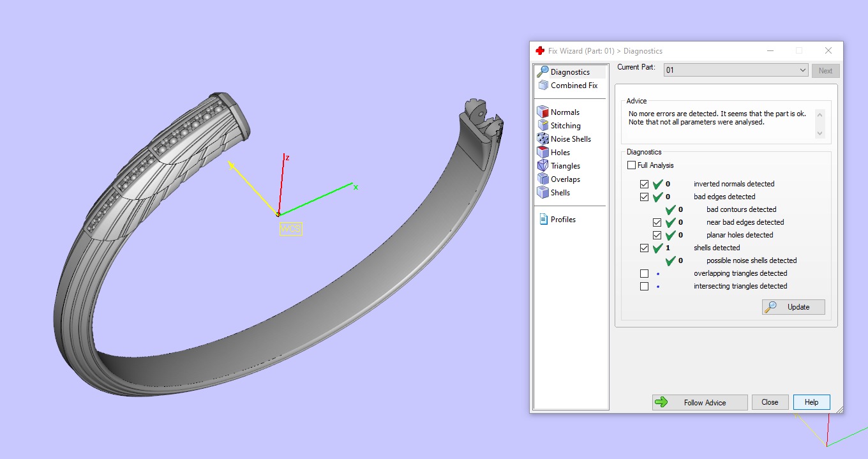Image resolution: width=868 pixels, height=459 pixels.
Task: Click the green check beside near bad edges
Action: [670, 222]
